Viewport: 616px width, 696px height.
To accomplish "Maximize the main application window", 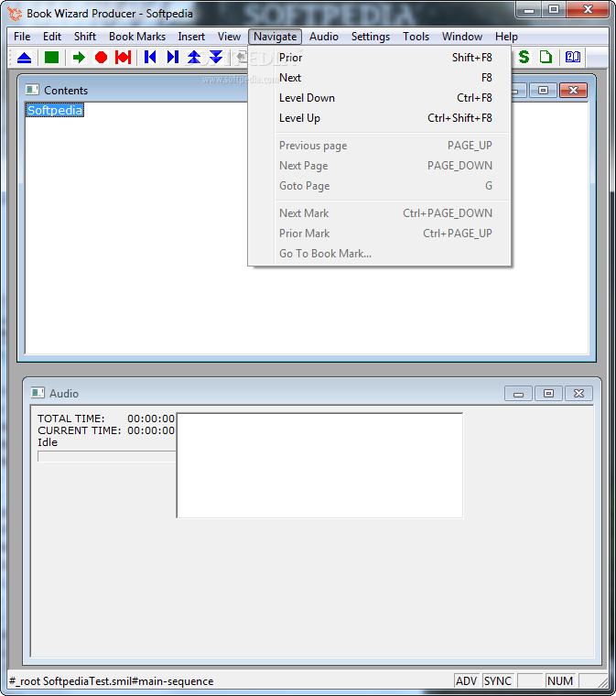I will point(554,10).
